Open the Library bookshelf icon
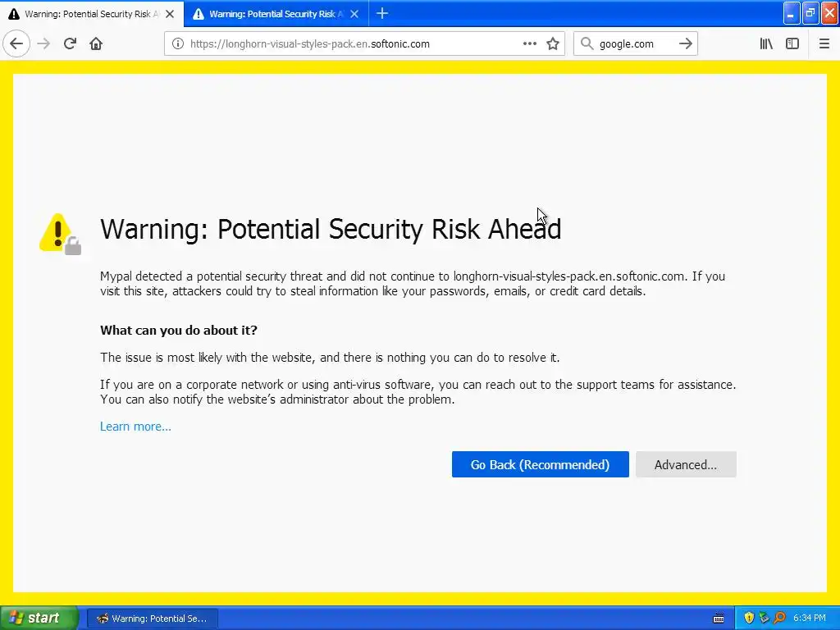 point(766,44)
